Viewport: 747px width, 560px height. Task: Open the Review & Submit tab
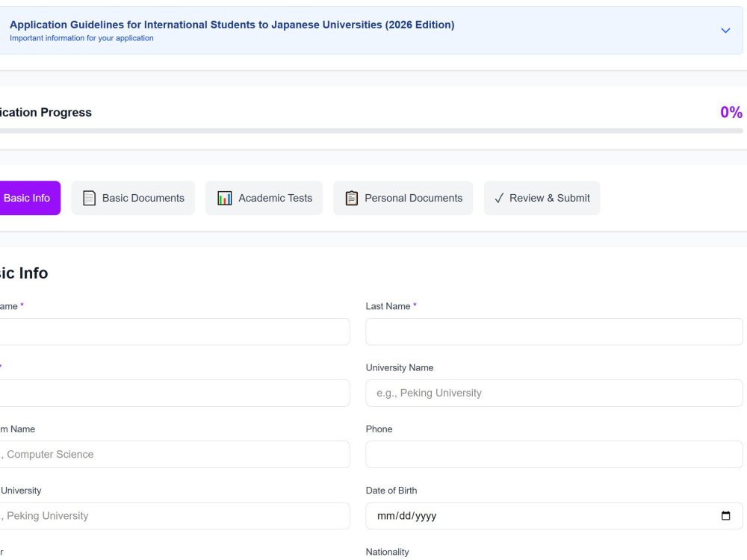[542, 198]
